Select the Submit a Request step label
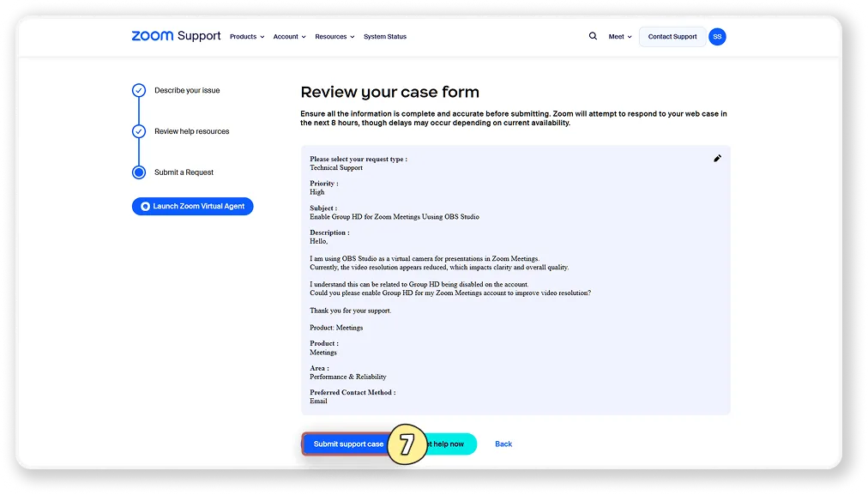Image resolution: width=868 pixels, height=495 pixels. (x=184, y=172)
